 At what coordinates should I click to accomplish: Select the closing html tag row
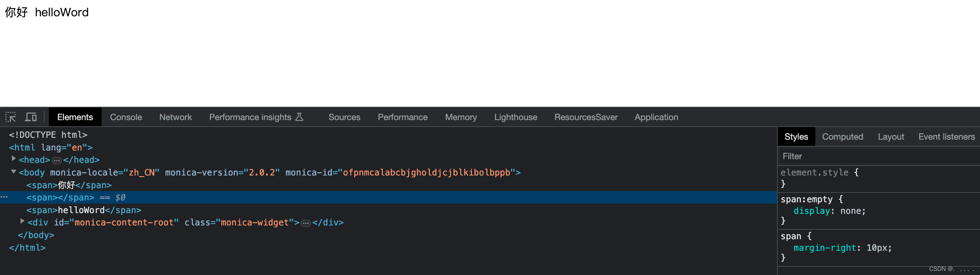[x=28, y=248]
